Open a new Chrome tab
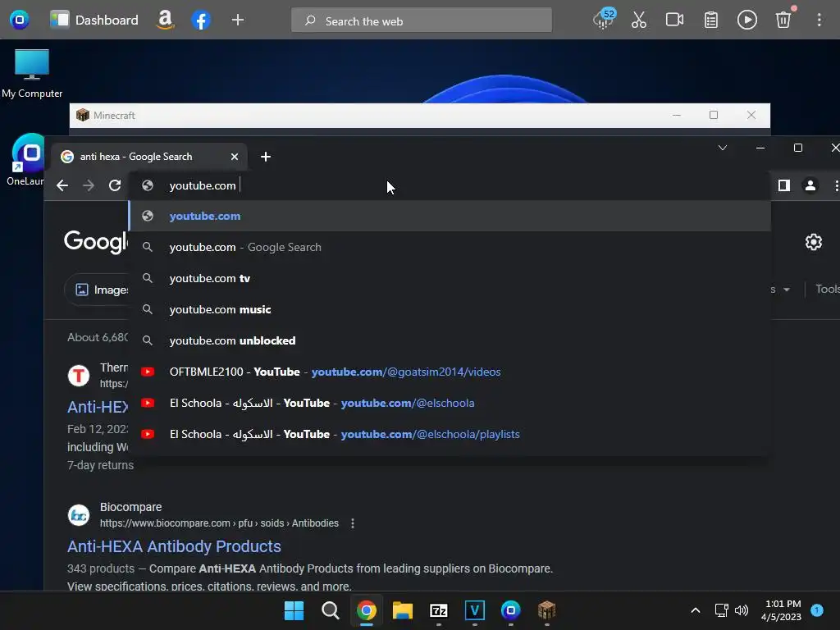 pyautogui.click(x=265, y=157)
